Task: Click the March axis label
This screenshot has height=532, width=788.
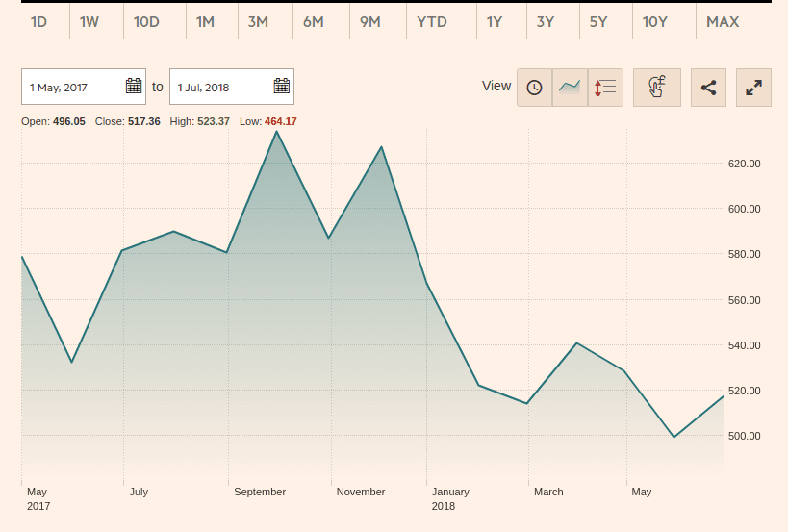Action: [548, 492]
